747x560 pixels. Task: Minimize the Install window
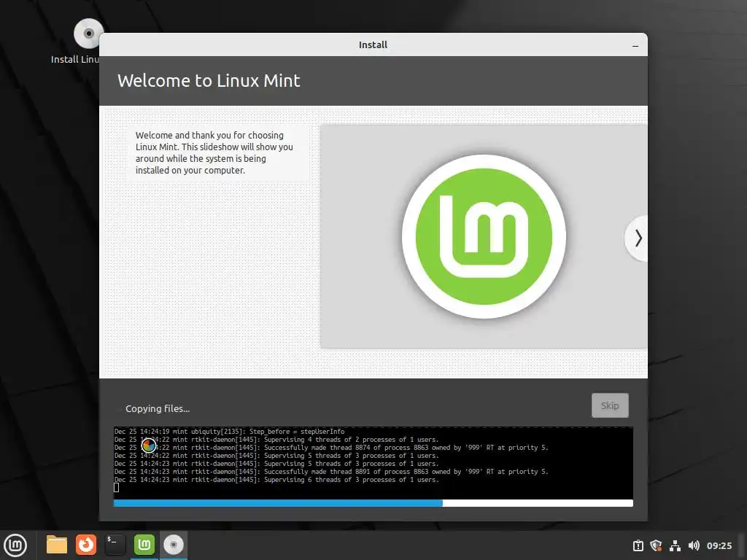635,46
